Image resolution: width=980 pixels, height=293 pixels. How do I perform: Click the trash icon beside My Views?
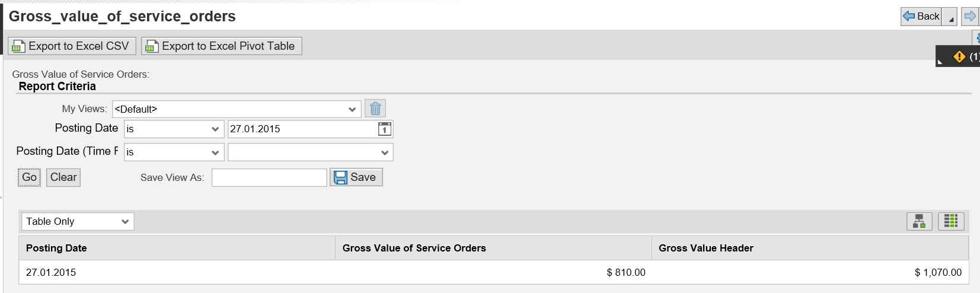tap(375, 109)
